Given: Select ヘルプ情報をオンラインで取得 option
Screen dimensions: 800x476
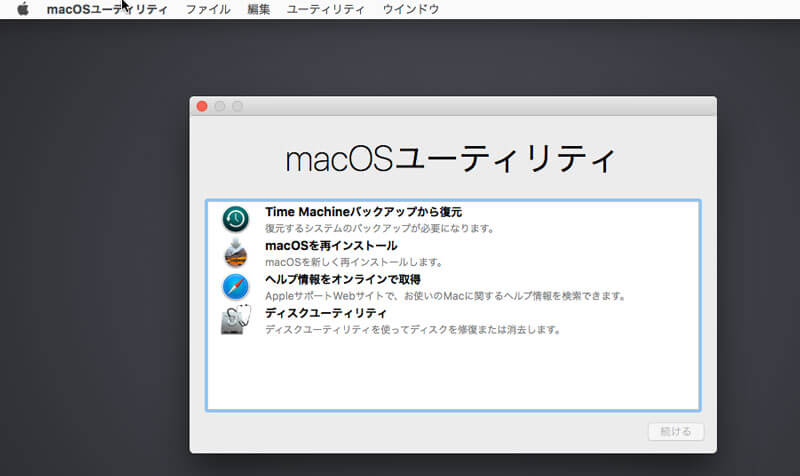Looking at the screenshot, I should tap(343, 279).
